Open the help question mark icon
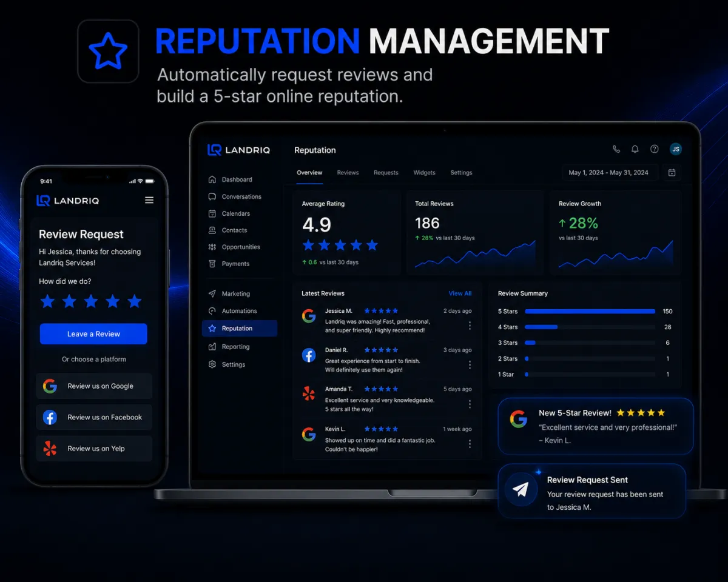This screenshot has width=728, height=582. pos(655,149)
